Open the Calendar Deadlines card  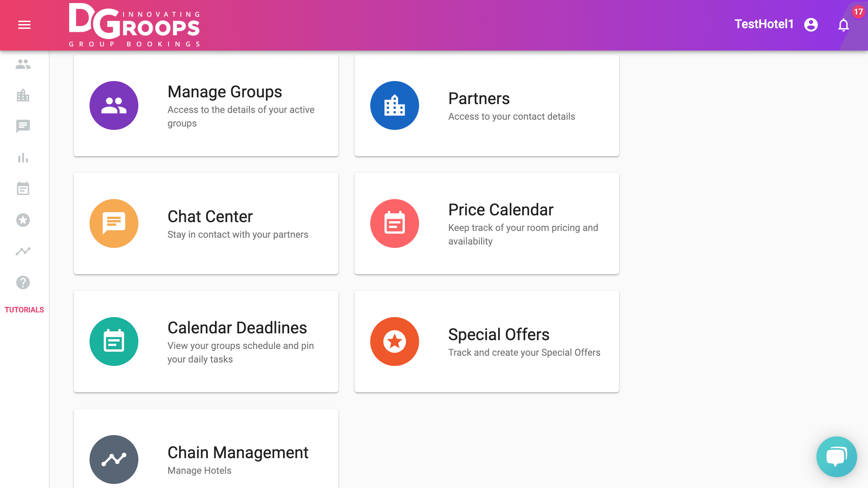coord(206,341)
